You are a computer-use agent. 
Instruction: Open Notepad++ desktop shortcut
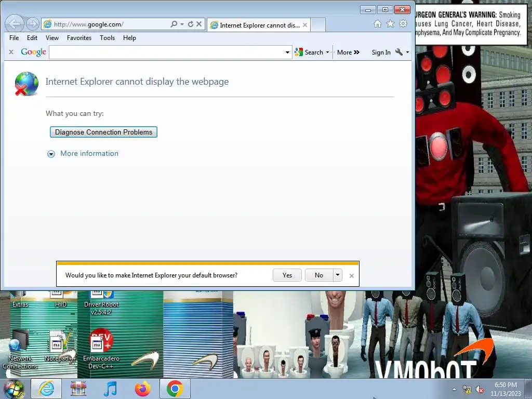pos(61,346)
